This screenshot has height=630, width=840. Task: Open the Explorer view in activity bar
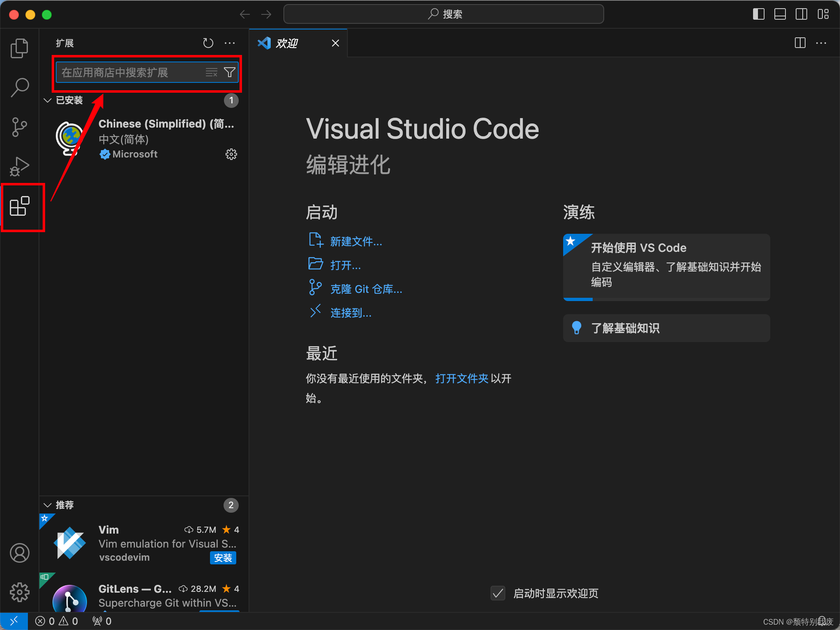pos(19,48)
